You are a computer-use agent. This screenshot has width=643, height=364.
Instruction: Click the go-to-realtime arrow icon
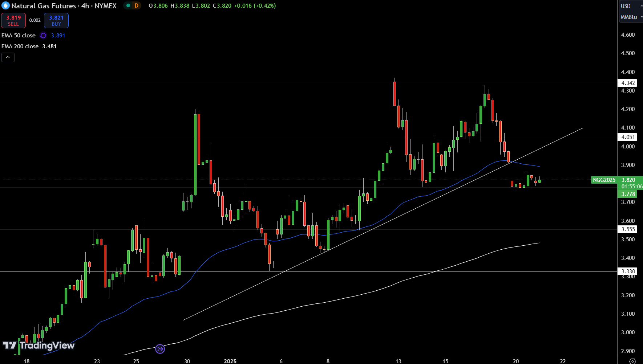coord(160,349)
